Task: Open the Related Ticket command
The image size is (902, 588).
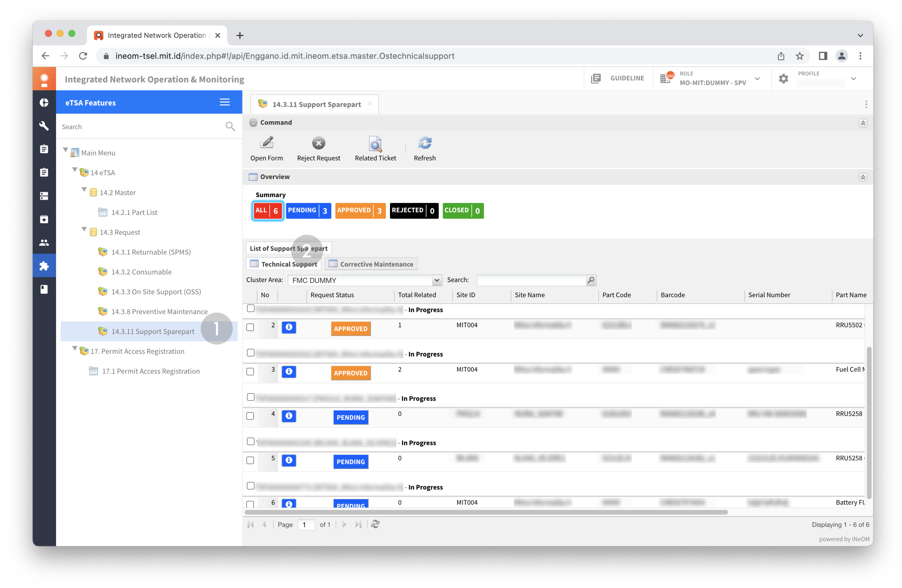Action: click(x=375, y=144)
